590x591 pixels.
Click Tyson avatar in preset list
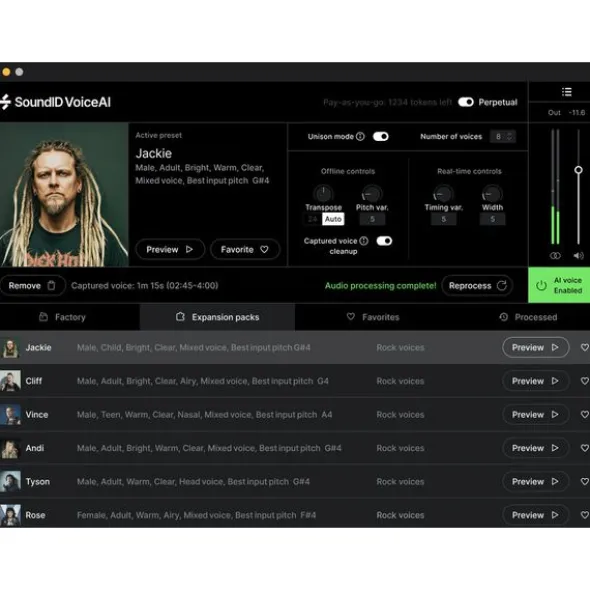click(10, 482)
